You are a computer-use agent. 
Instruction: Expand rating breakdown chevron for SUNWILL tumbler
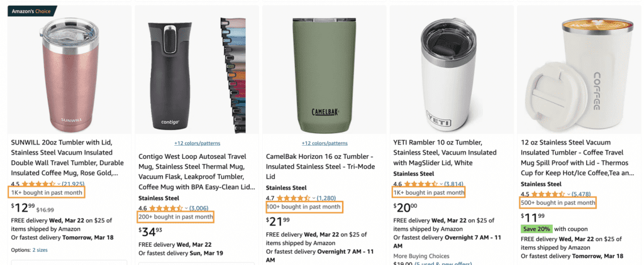pyautogui.click(x=58, y=183)
